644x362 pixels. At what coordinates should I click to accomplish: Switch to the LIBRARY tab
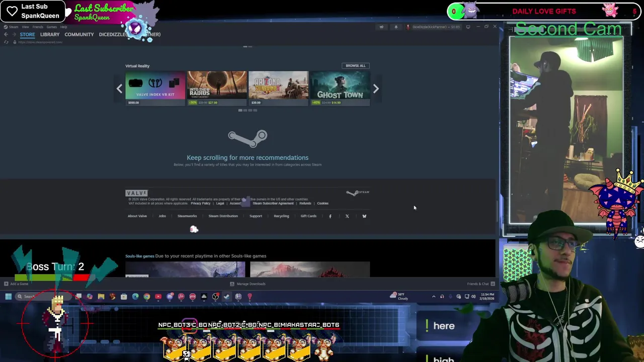(50, 34)
